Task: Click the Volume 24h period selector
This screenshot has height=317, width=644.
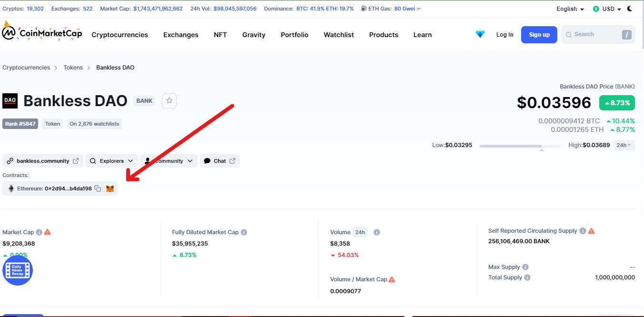Action: click(x=360, y=232)
